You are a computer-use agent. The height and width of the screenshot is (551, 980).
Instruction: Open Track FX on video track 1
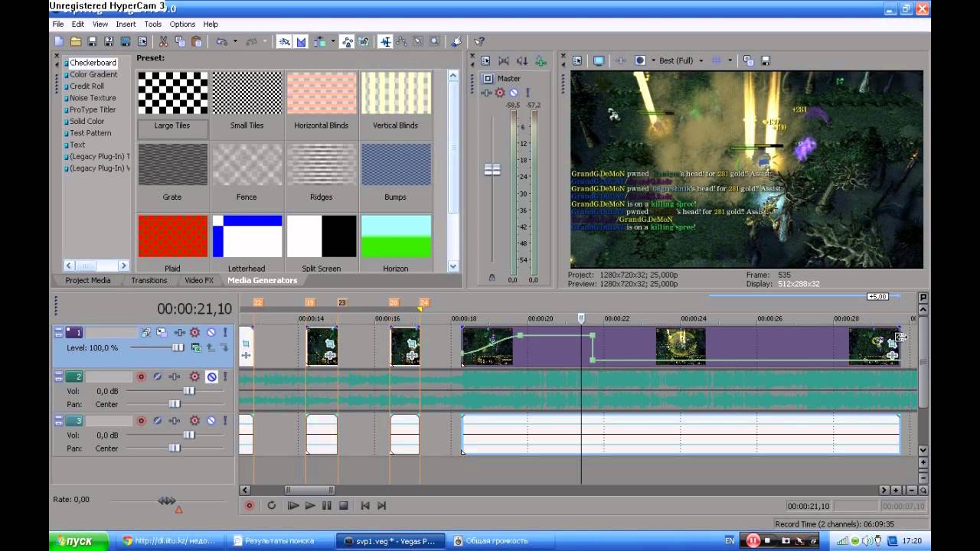pos(180,333)
